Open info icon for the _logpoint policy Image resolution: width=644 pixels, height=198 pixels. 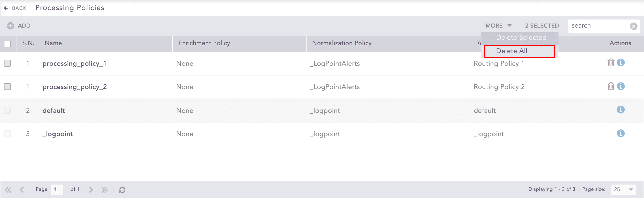pyautogui.click(x=621, y=133)
